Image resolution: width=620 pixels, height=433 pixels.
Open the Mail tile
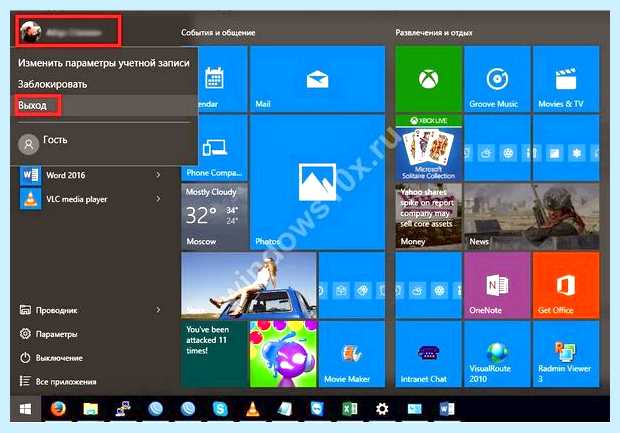click(317, 79)
